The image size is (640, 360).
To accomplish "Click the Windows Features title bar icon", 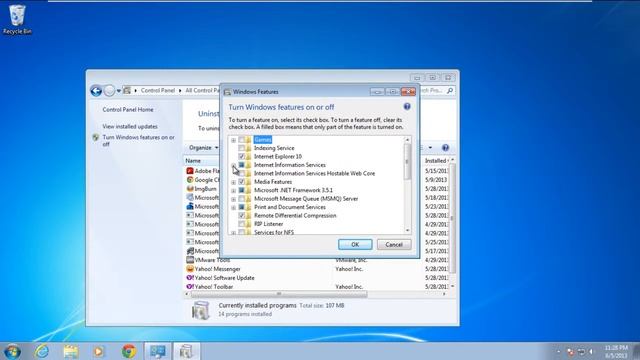I will (227, 92).
